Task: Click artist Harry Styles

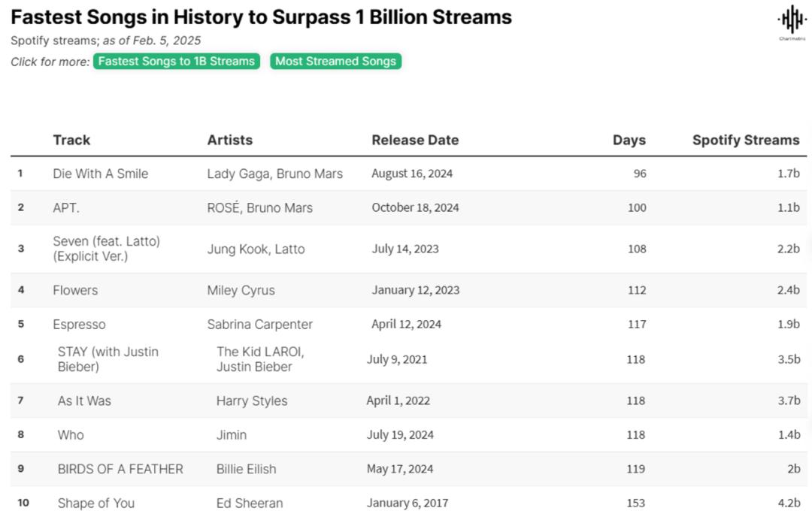Action: coord(252,401)
